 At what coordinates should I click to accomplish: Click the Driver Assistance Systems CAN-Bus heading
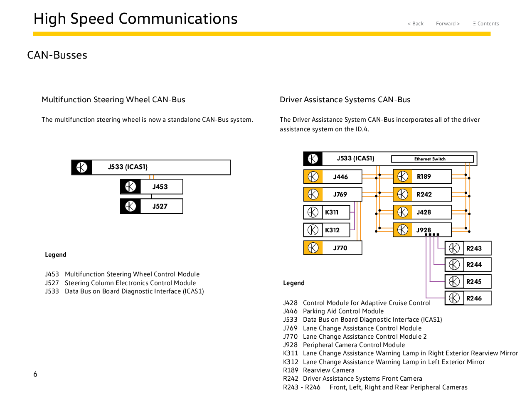(x=345, y=100)
